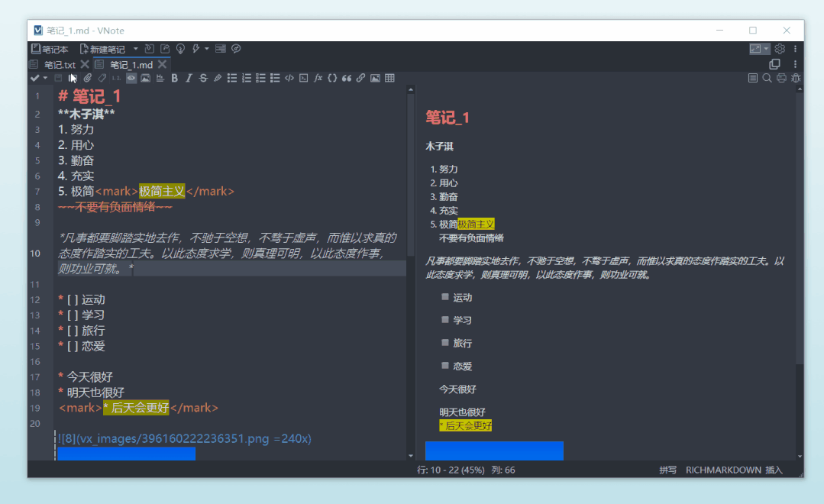
Task: Click 拼写 in the status bar
Action: click(668, 470)
